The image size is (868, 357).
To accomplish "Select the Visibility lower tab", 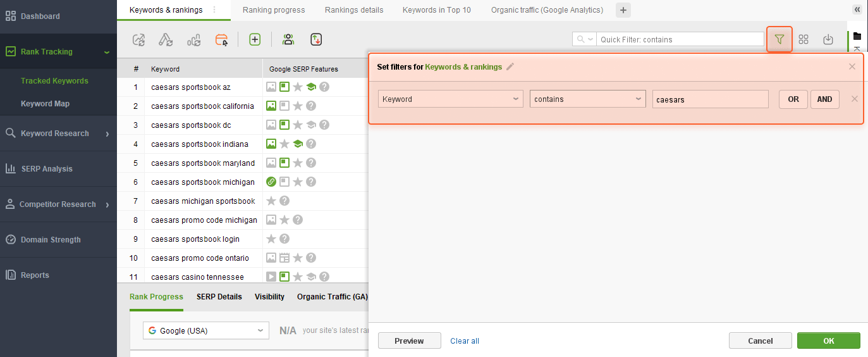I will tap(269, 297).
